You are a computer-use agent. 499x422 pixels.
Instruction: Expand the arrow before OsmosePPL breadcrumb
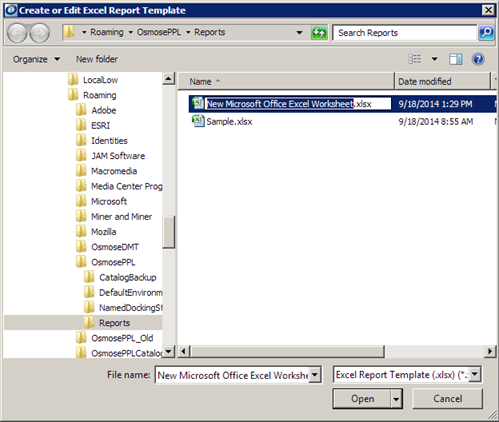(x=130, y=32)
